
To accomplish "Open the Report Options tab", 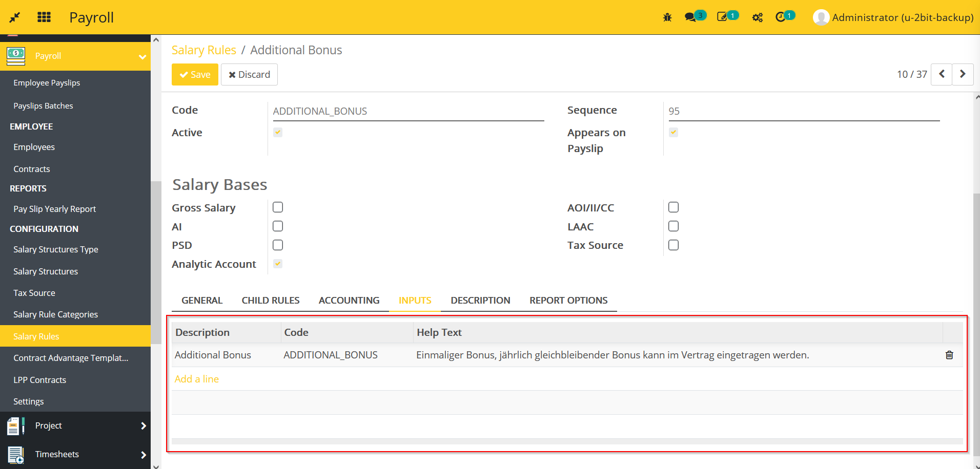I will [568, 301].
